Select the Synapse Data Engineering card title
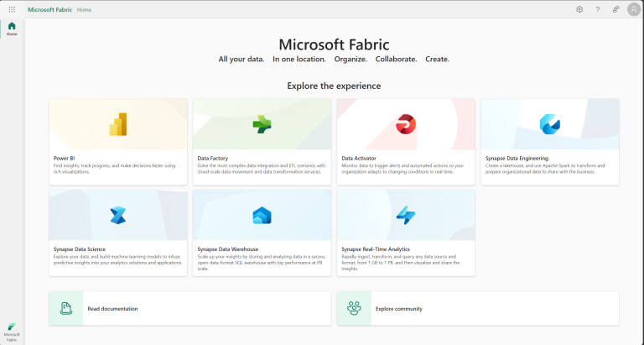The width and height of the screenshot is (644, 345). tap(517, 159)
